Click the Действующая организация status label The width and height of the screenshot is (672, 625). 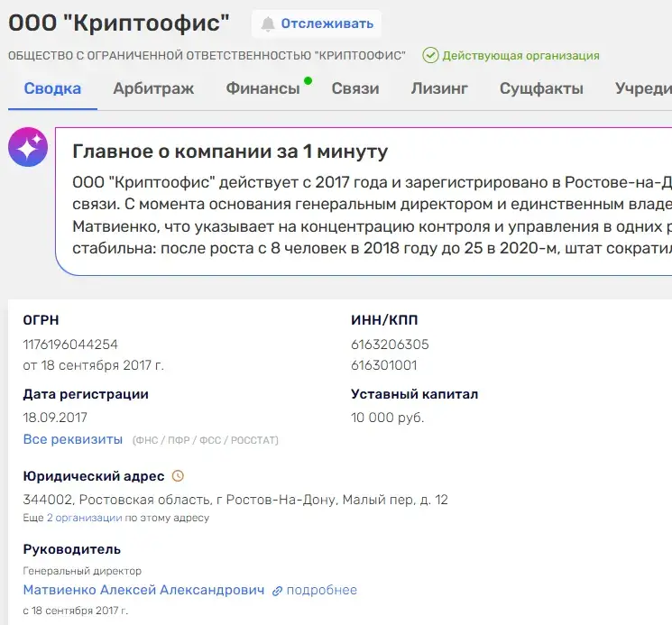click(x=520, y=56)
